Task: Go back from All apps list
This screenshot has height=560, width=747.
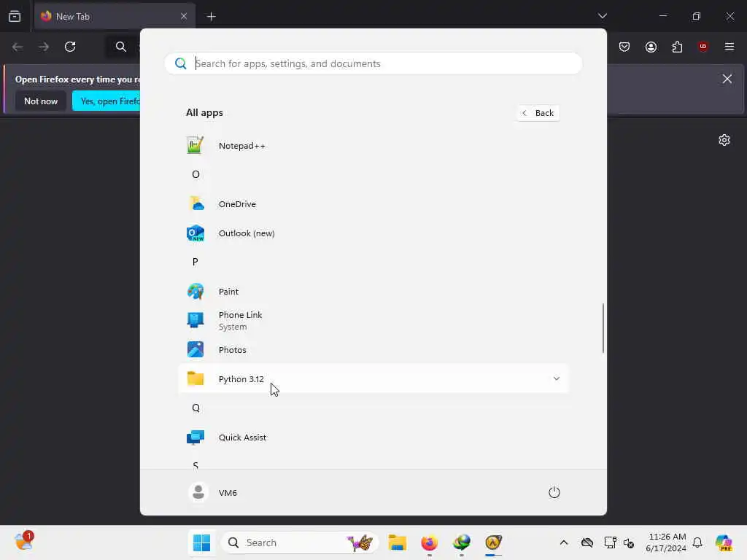Action: point(538,113)
